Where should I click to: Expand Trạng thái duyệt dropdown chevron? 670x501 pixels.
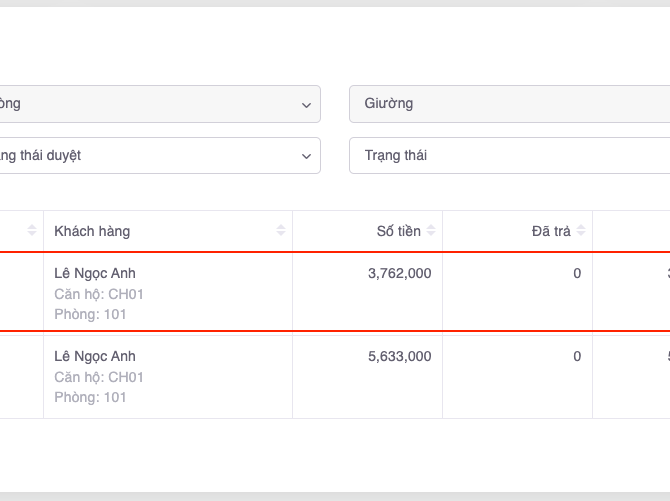(306, 156)
